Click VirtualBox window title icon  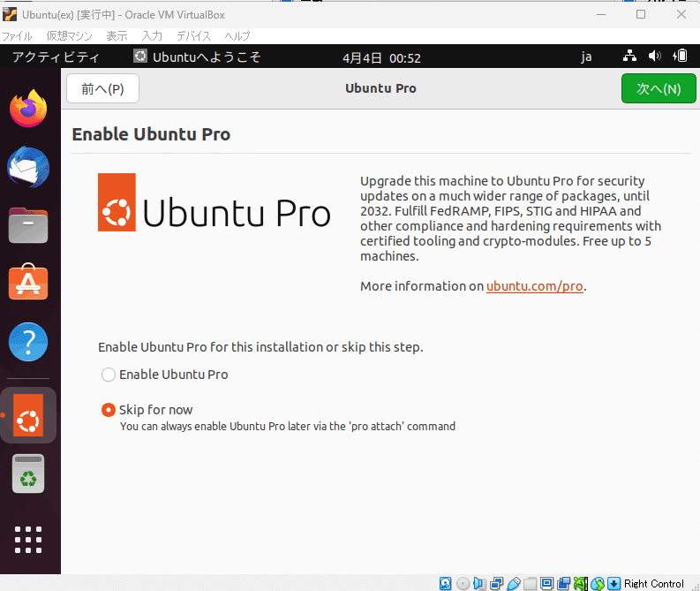pyautogui.click(x=10, y=14)
